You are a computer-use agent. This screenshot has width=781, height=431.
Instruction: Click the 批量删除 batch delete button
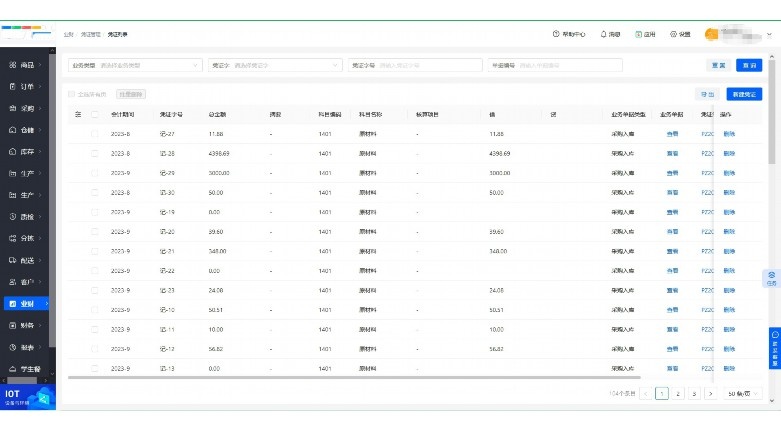click(131, 94)
